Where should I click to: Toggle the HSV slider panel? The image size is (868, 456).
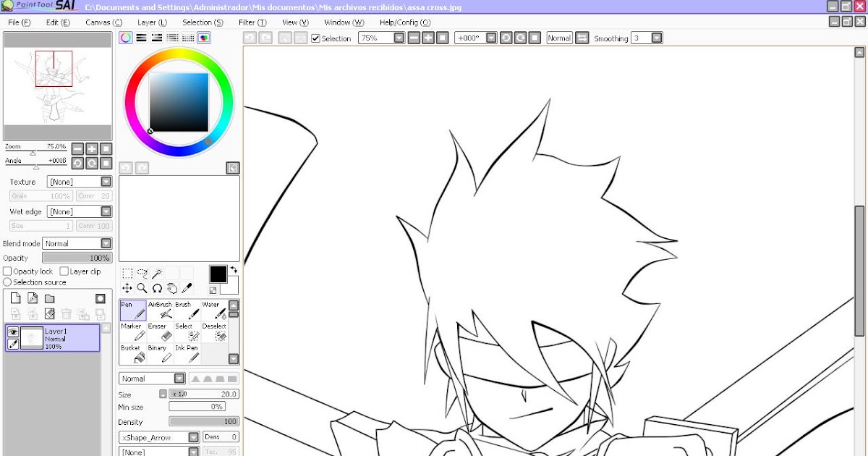click(x=157, y=38)
